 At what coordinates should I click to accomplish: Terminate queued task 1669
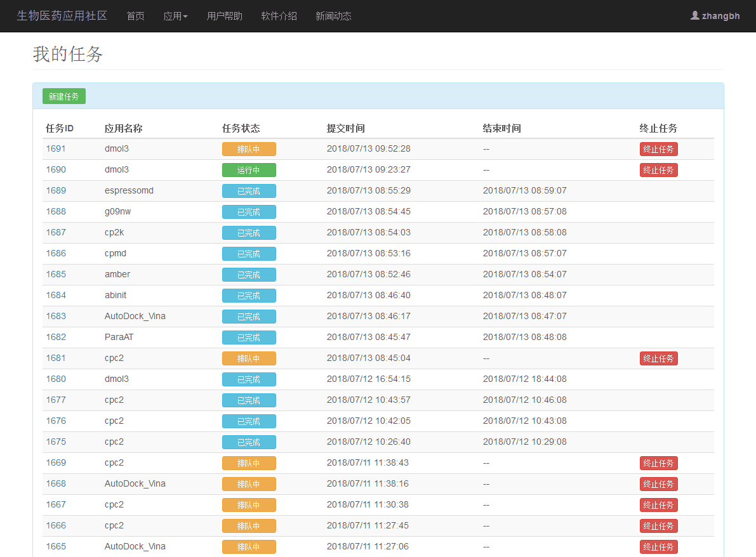[659, 463]
